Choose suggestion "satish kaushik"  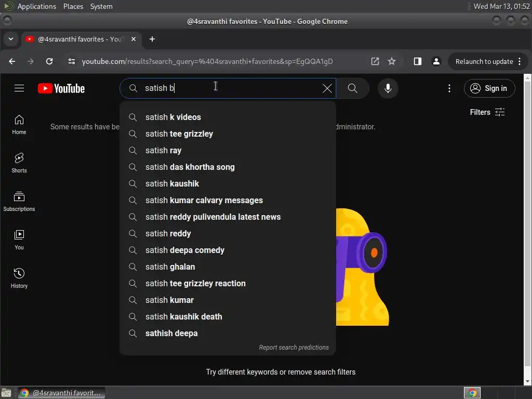[x=228, y=183]
